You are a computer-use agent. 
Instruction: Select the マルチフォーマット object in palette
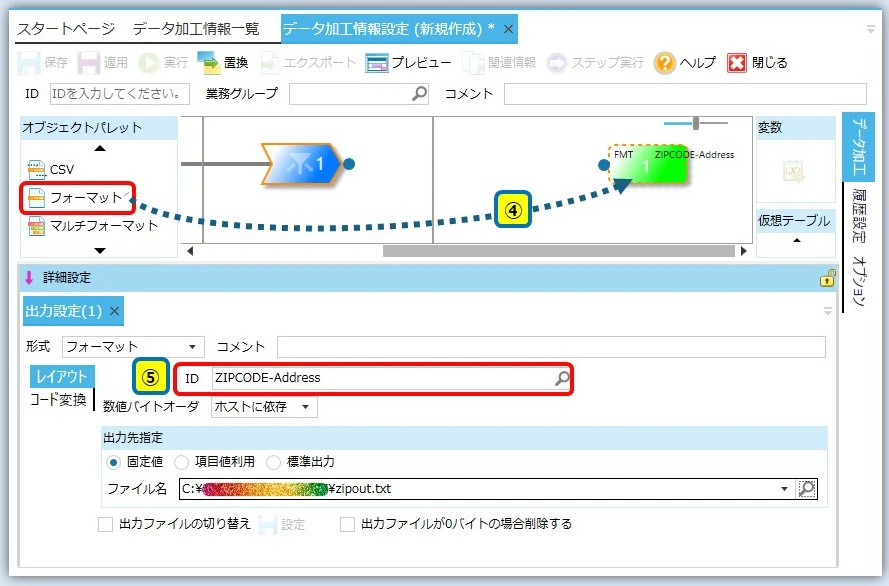pos(93,226)
